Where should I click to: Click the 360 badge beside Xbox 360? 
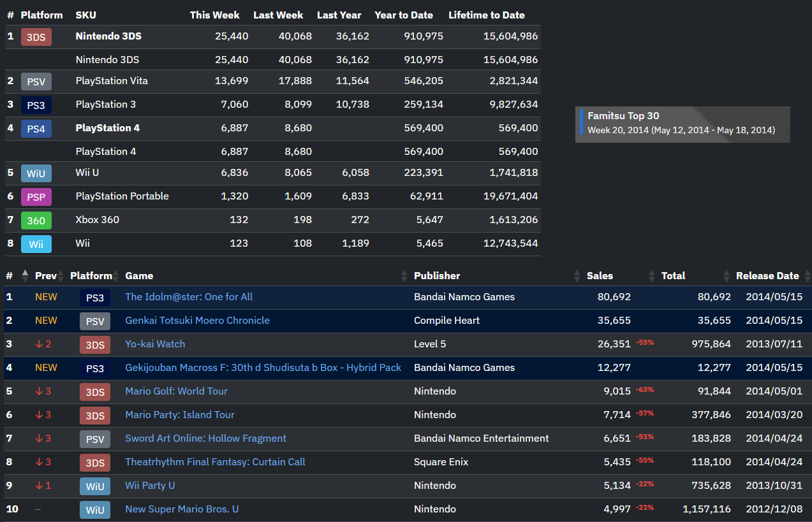click(36, 221)
